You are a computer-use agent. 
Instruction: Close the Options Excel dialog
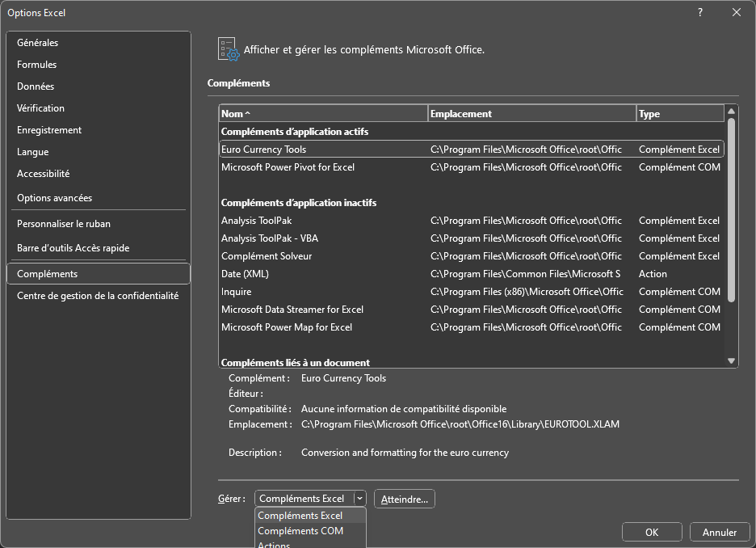click(x=737, y=13)
